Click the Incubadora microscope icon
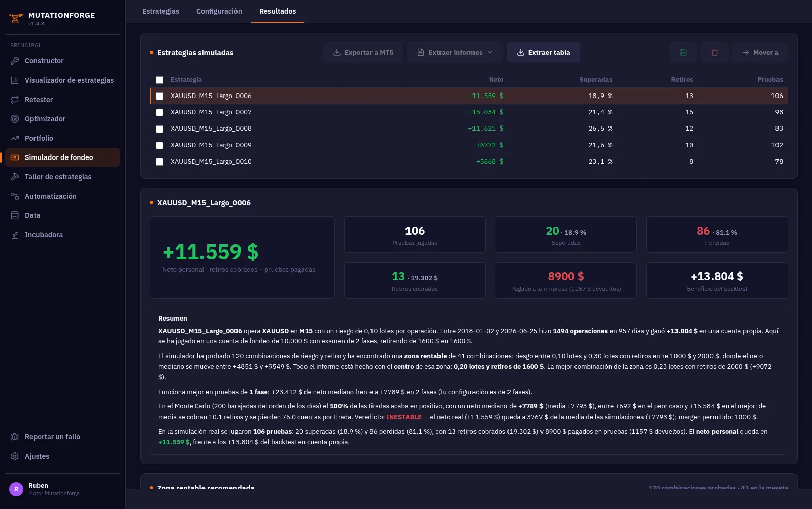Image resolution: width=812 pixels, height=509 pixels. tap(15, 235)
